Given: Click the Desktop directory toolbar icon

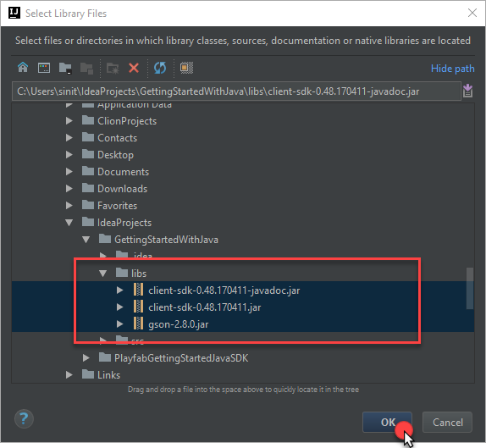Looking at the screenshot, I should (44, 67).
